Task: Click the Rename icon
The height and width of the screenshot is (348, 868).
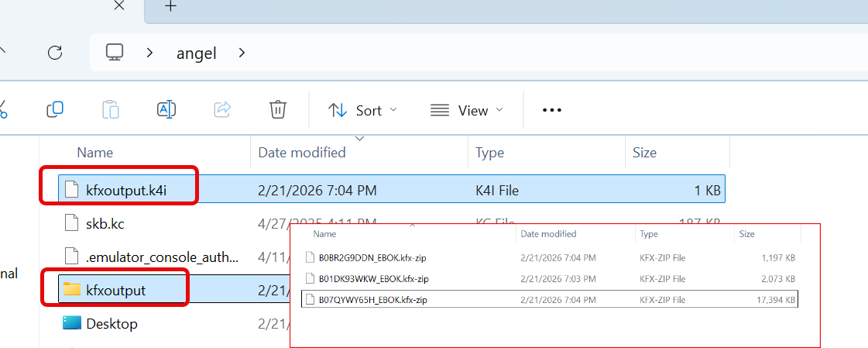Action: coord(166,110)
